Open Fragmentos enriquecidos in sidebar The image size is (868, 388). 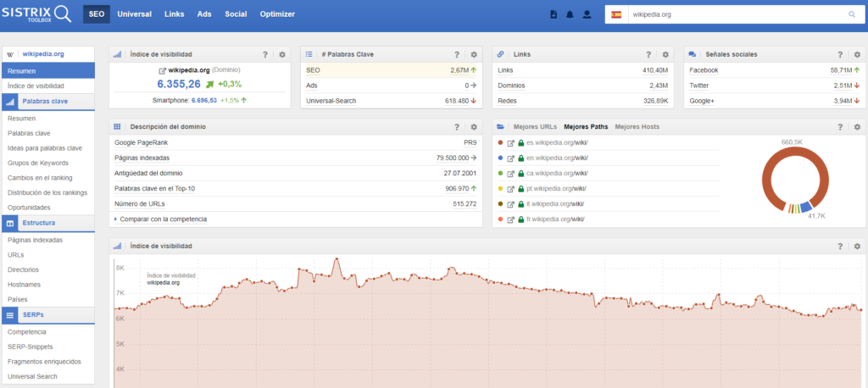(x=44, y=362)
